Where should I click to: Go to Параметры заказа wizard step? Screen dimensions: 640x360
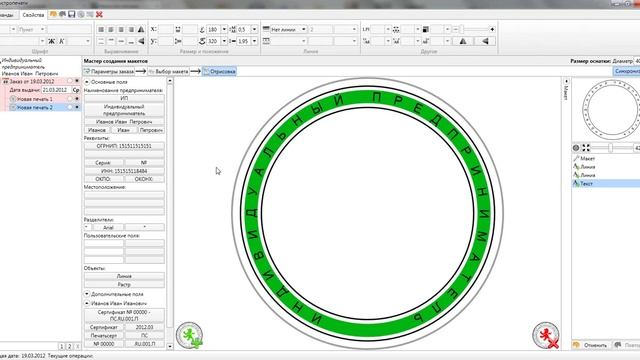(x=109, y=71)
